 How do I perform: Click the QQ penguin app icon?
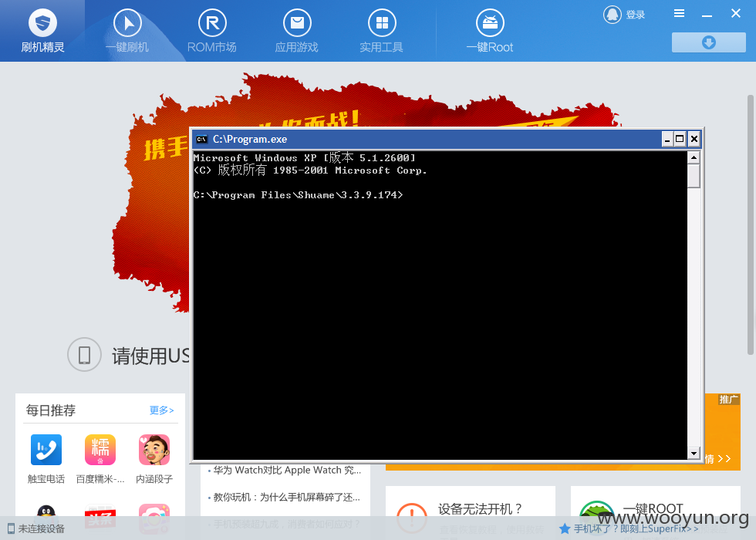point(46,518)
